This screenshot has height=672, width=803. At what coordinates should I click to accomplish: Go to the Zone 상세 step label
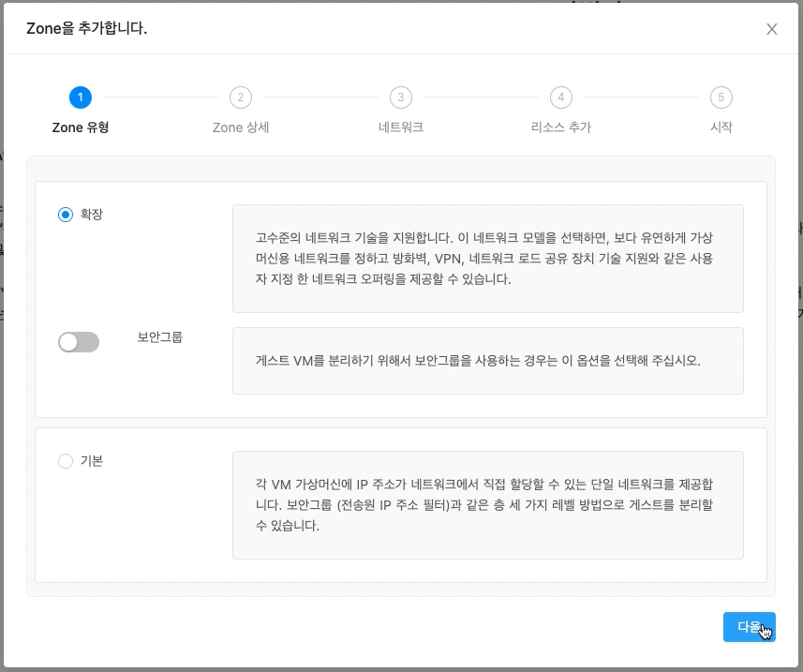[x=241, y=127]
